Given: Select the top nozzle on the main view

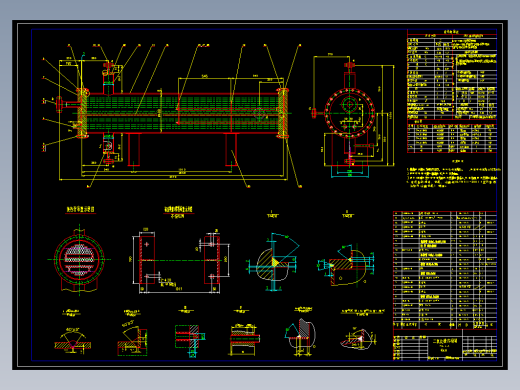Looking at the screenshot, I should pyautogui.click(x=108, y=78).
